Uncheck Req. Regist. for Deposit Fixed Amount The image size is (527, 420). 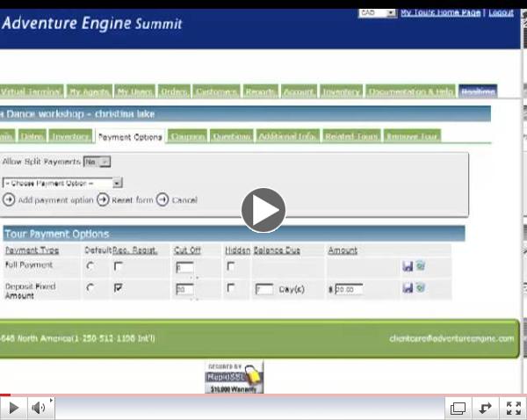tap(118, 288)
